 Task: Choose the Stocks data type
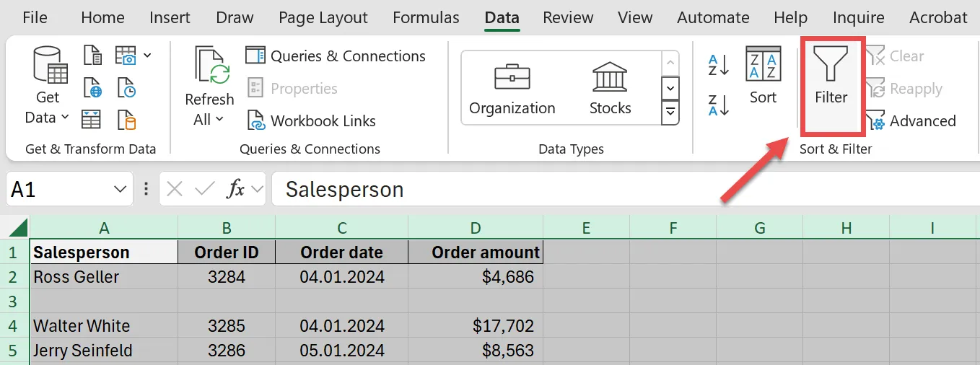click(610, 88)
